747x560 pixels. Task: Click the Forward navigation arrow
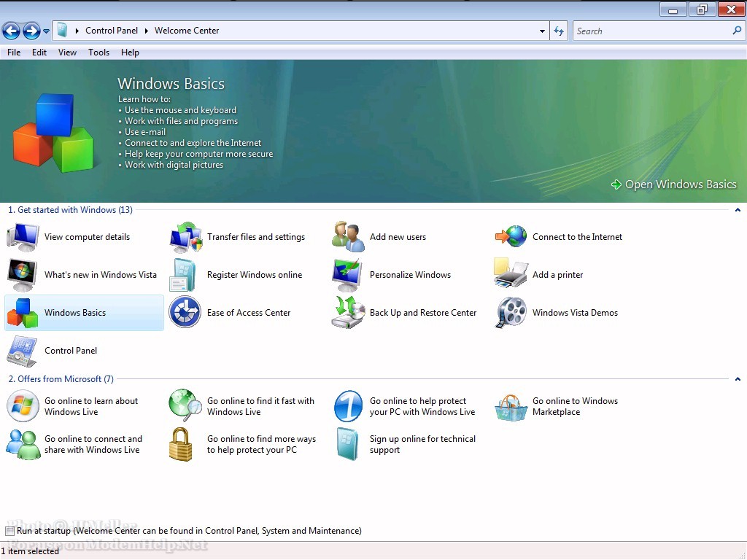point(31,31)
